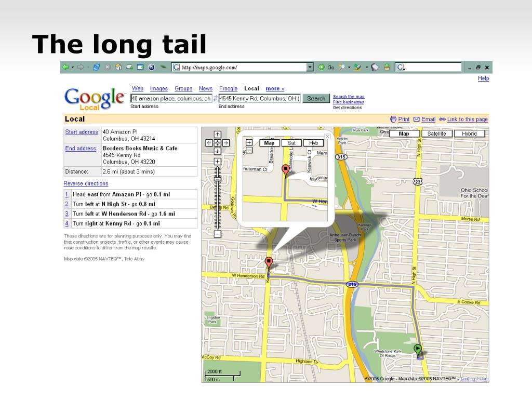Zoom out using main map minus button
The image size is (532, 399).
pyautogui.click(x=218, y=234)
